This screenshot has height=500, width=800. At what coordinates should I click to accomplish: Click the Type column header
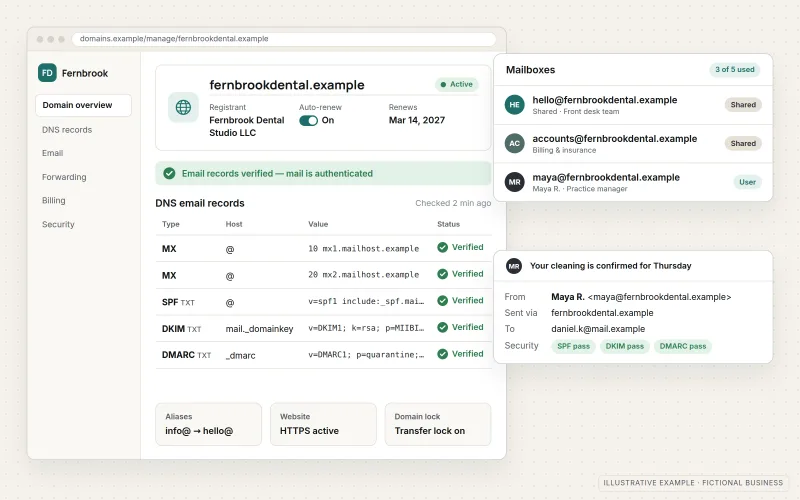click(x=170, y=224)
